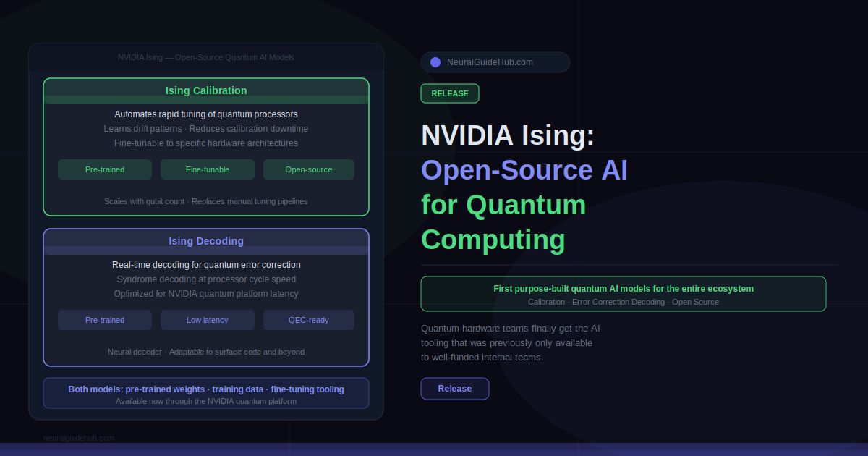Click the Fine-tunable chip

[208, 169]
